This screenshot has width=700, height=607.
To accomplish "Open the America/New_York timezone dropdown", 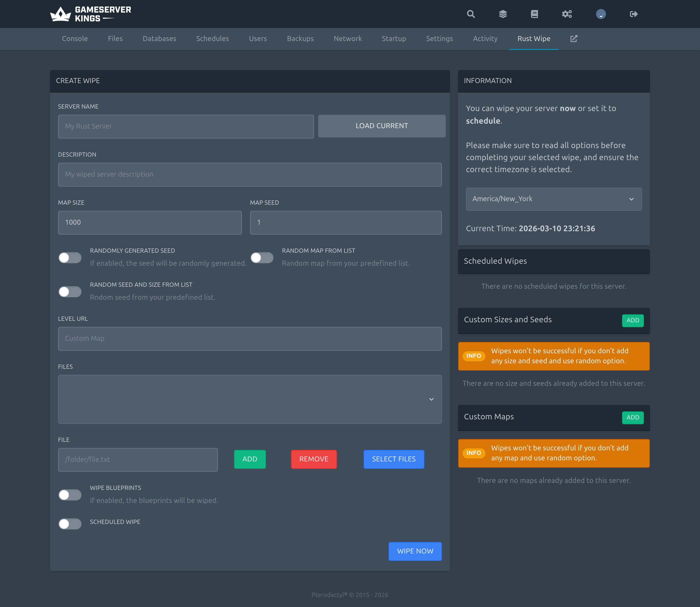I will [x=553, y=199].
